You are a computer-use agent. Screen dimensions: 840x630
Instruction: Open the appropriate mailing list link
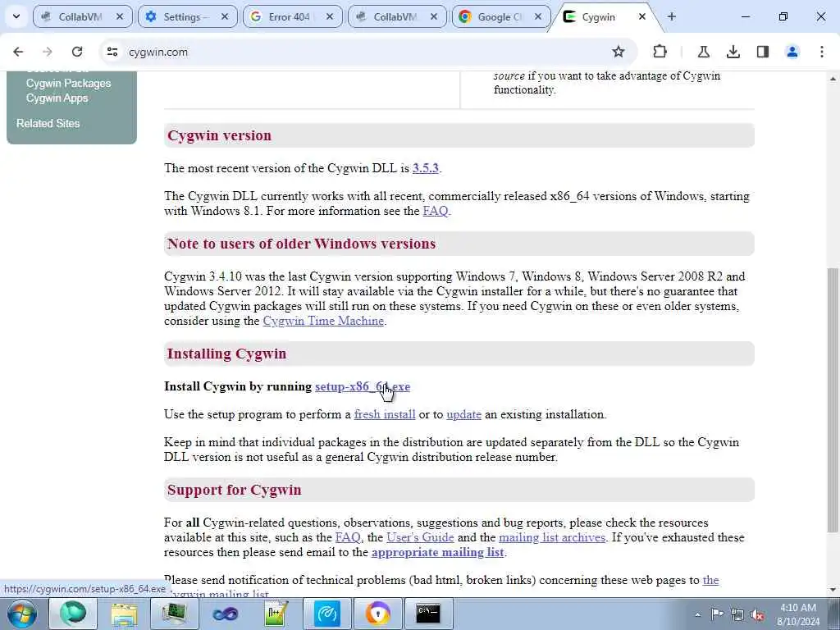(438, 552)
